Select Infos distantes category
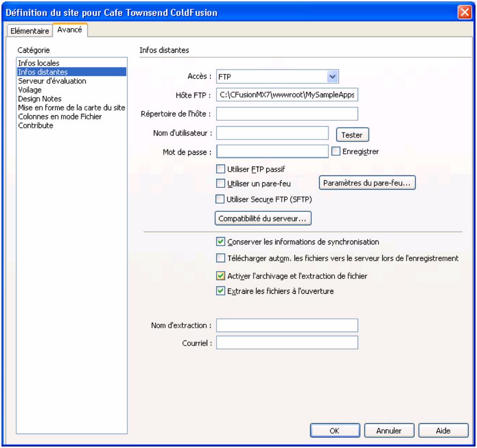 point(72,72)
